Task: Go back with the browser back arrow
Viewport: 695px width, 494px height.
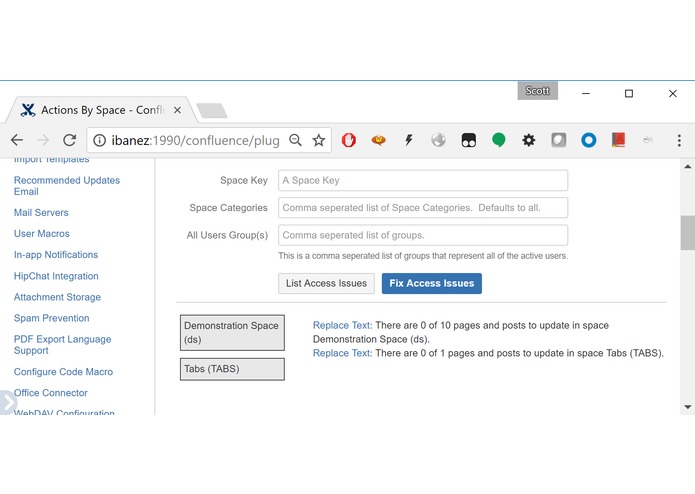Action: pos(17,140)
